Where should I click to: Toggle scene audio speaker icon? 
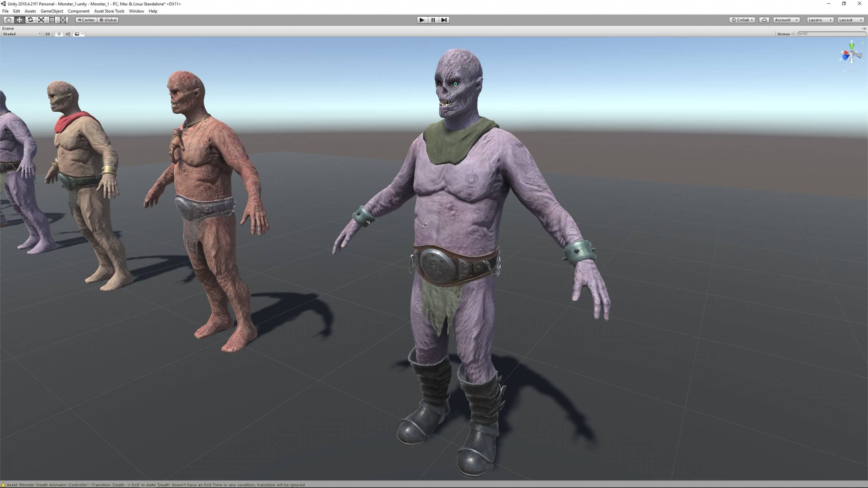pos(68,34)
